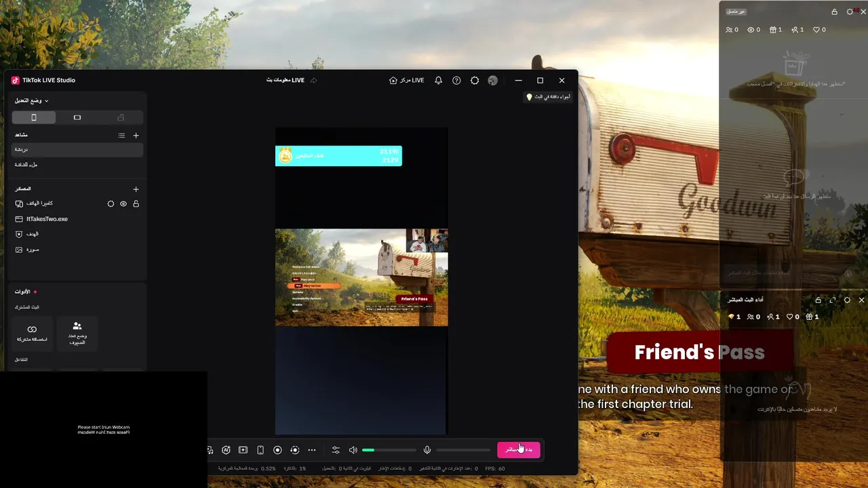Click the lightbulb tips banner
This screenshot has width=868, height=488.
click(x=549, y=97)
